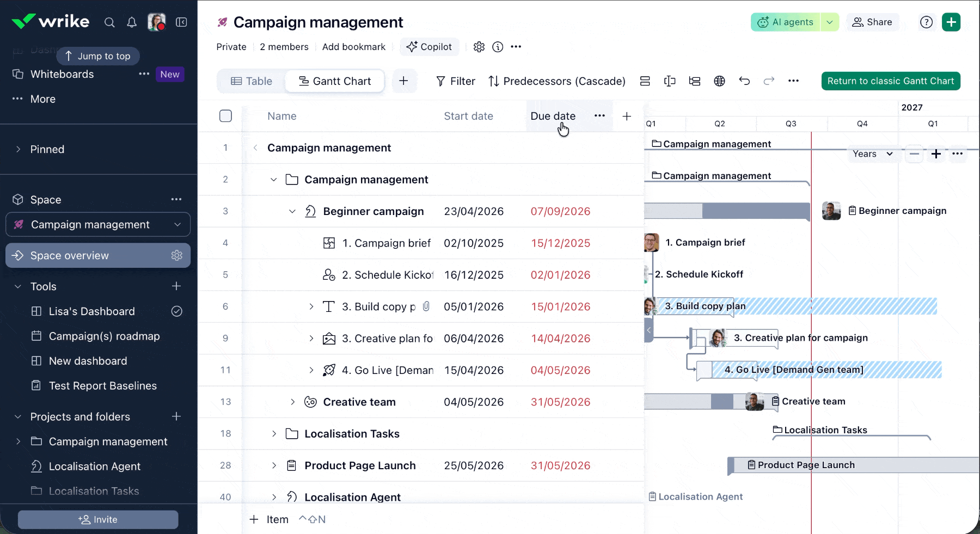Open Whiteboards more options dots
980x534 pixels.
pos(144,74)
